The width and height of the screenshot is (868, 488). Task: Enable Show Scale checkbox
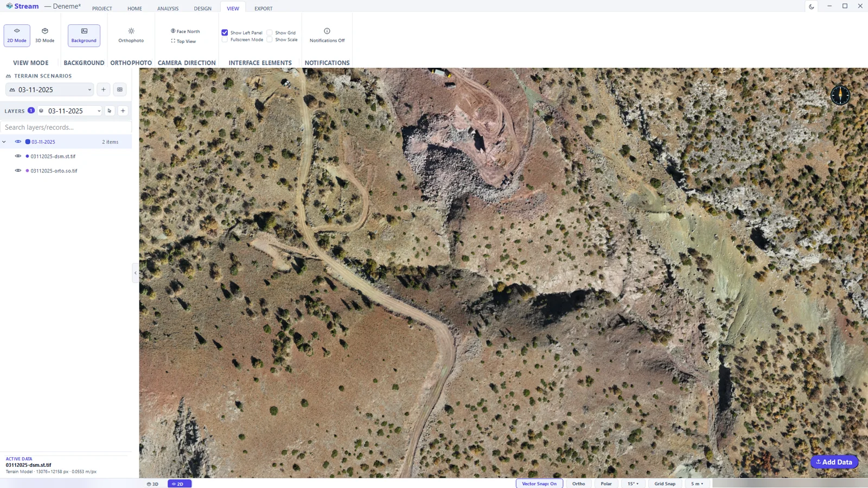(x=270, y=40)
